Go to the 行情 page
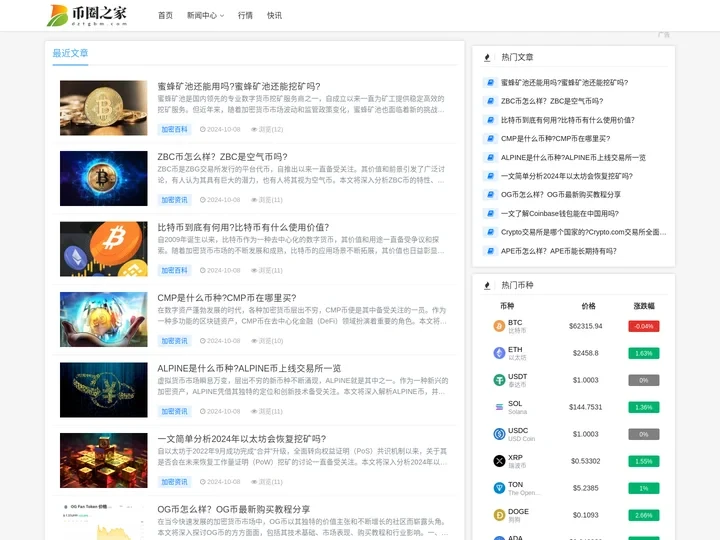Screen dimensions: 720x540 [x=245, y=16]
